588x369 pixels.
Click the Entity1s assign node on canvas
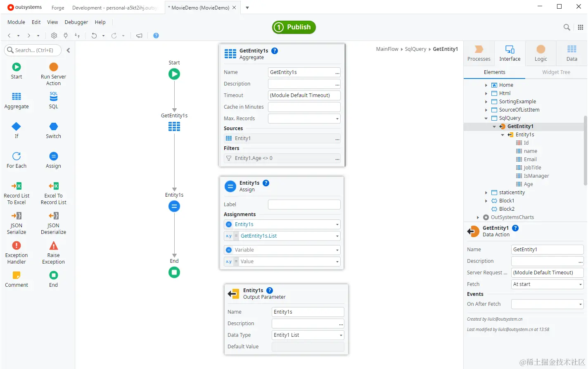[174, 206]
